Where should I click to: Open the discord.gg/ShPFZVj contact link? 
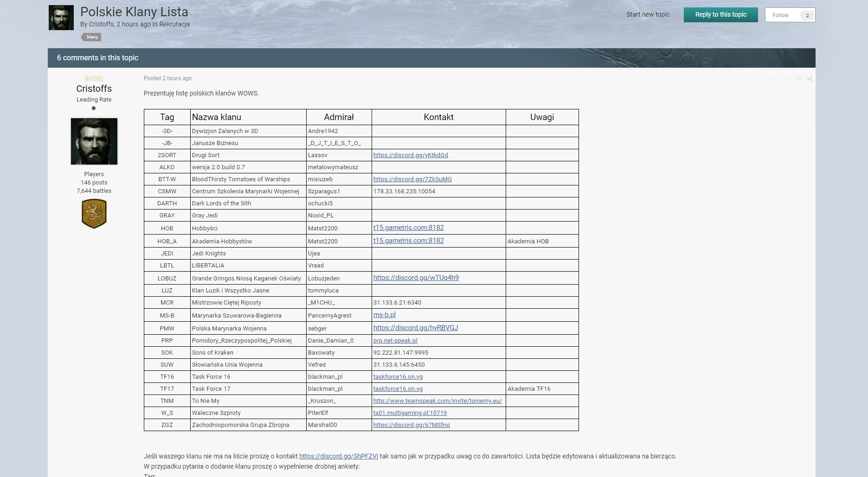pyautogui.click(x=339, y=456)
